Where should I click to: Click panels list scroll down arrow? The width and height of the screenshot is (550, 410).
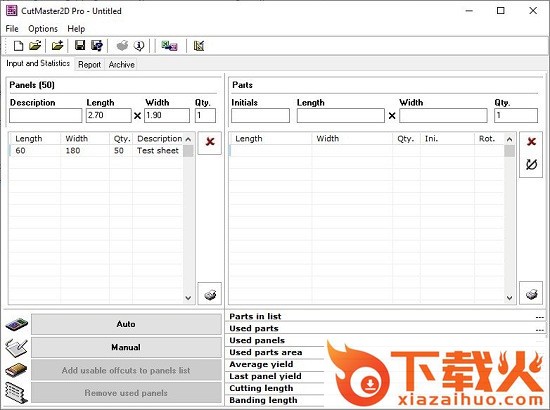click(x=188, y=298)
